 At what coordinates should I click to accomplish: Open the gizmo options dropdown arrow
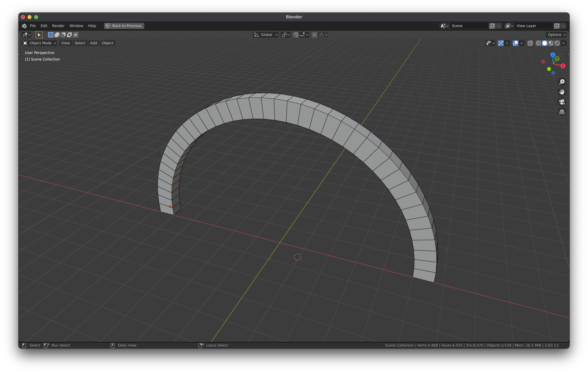pyautogui.click(x=507, y=43)
